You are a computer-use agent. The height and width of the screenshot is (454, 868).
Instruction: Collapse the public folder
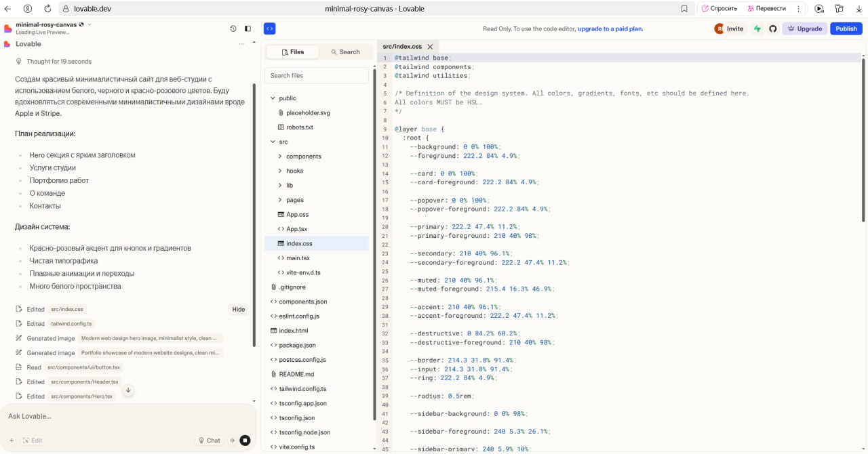[273, 98]
